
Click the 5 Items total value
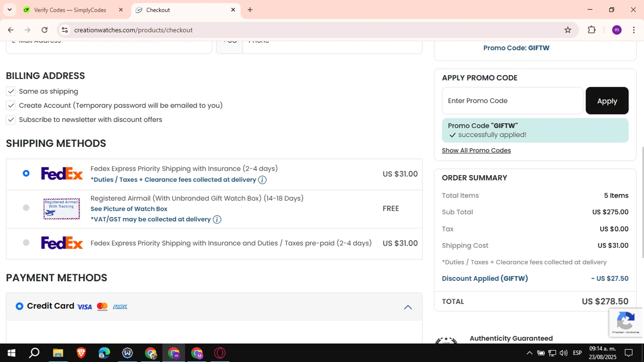click(616, 195)
